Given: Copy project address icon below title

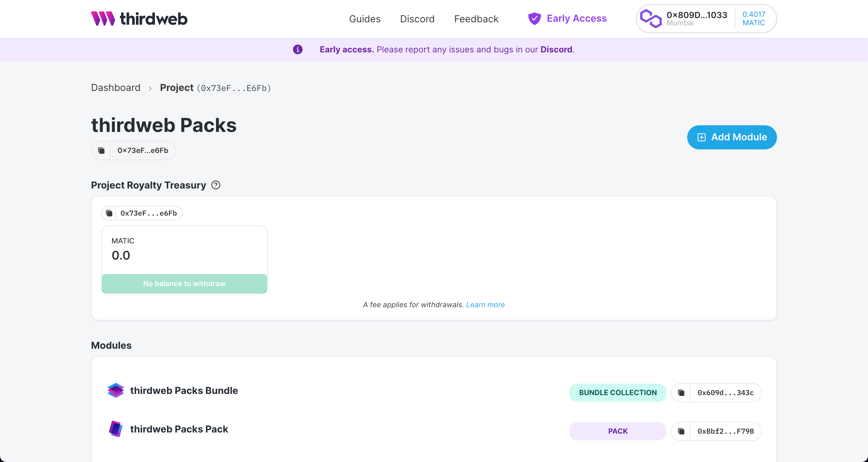Looking at the screenshot, I should pyautogui.click(x=101, y=151).
